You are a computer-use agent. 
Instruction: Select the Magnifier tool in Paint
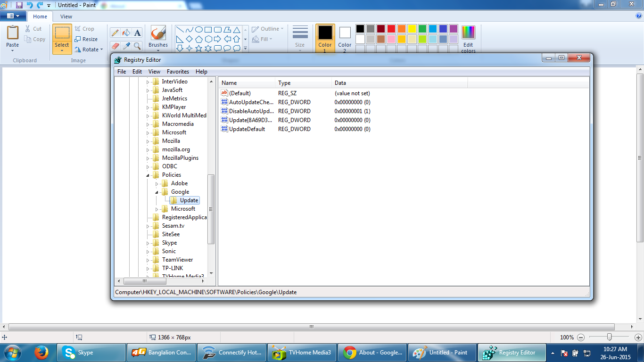coord(137,46)
